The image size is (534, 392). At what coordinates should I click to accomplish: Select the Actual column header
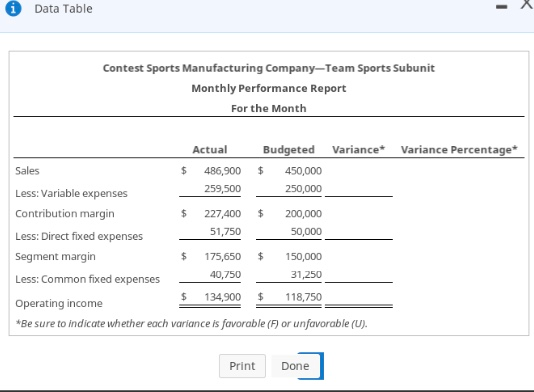(x=210, y=150)
